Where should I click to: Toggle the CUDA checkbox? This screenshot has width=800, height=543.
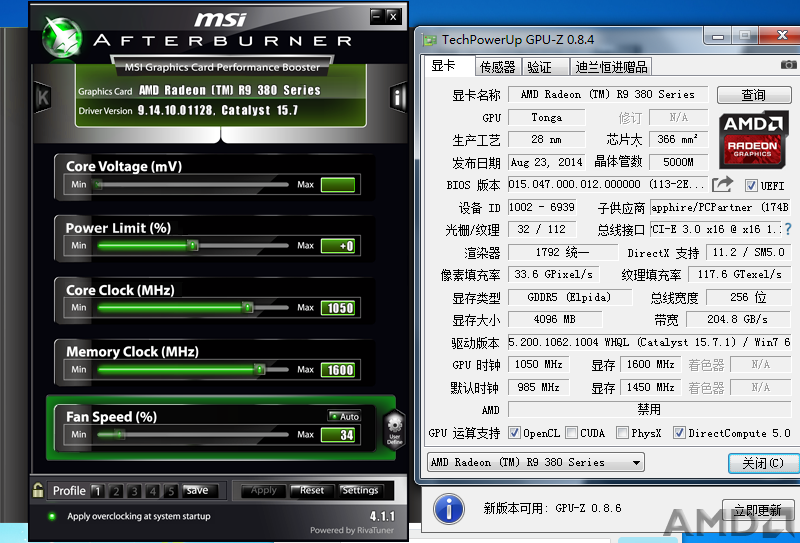(571, 433)
